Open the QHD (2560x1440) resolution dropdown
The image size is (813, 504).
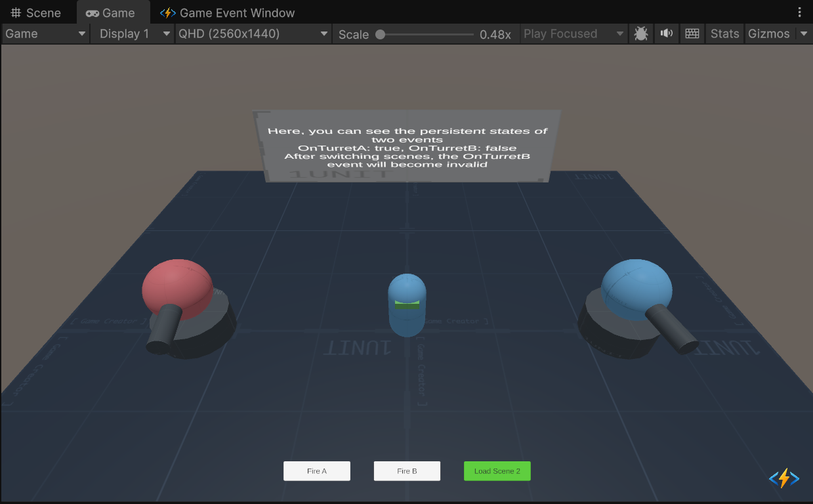point(253,34)
